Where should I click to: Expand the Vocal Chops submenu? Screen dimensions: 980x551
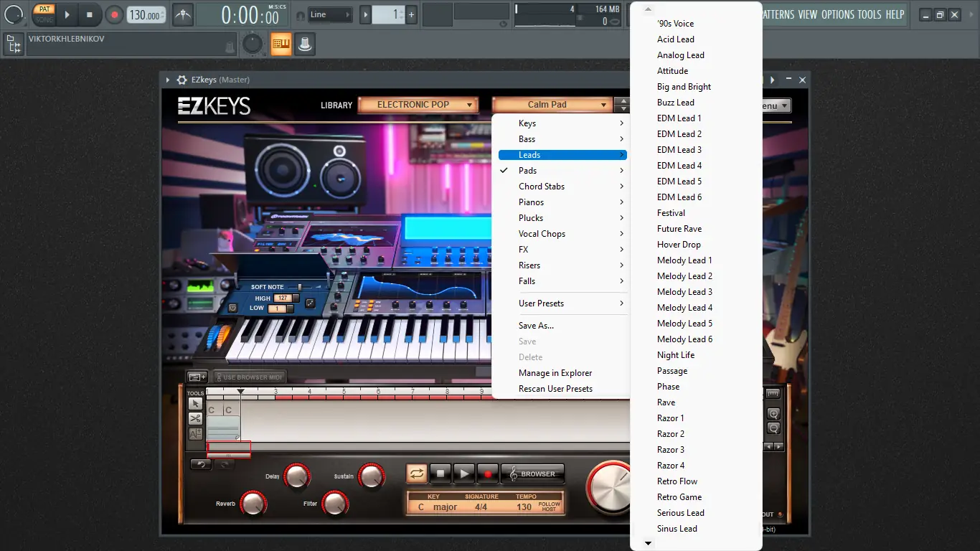tap(562, 234)
